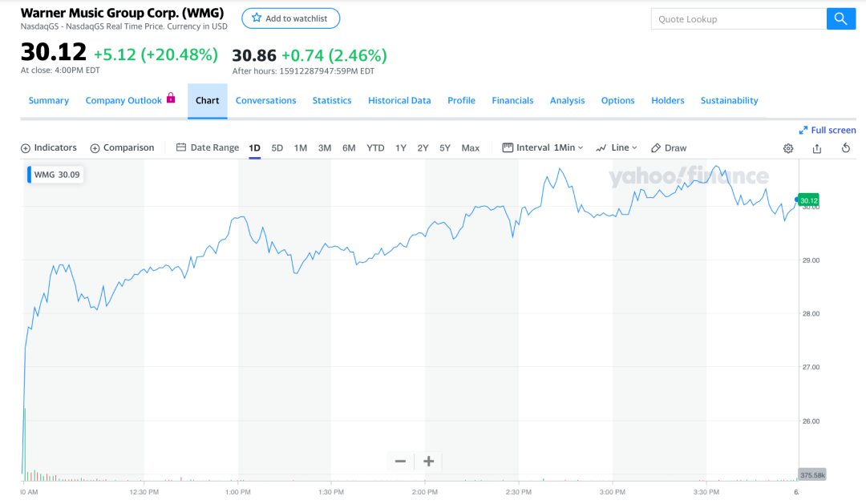
Task: Open the Historical Data tab
Action: pos(399,100)
